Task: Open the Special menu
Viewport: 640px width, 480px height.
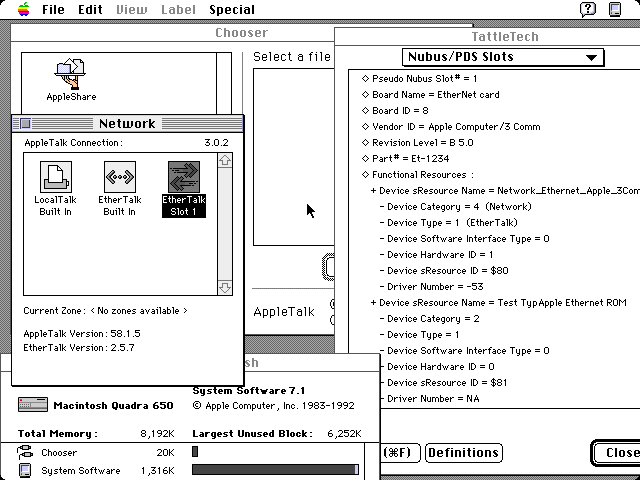Action: click(x=231, y=10)
